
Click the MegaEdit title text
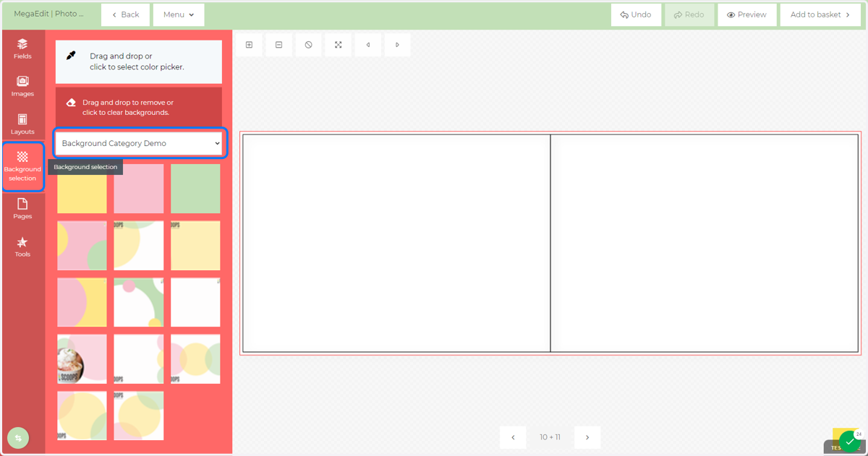click(48, 14)
